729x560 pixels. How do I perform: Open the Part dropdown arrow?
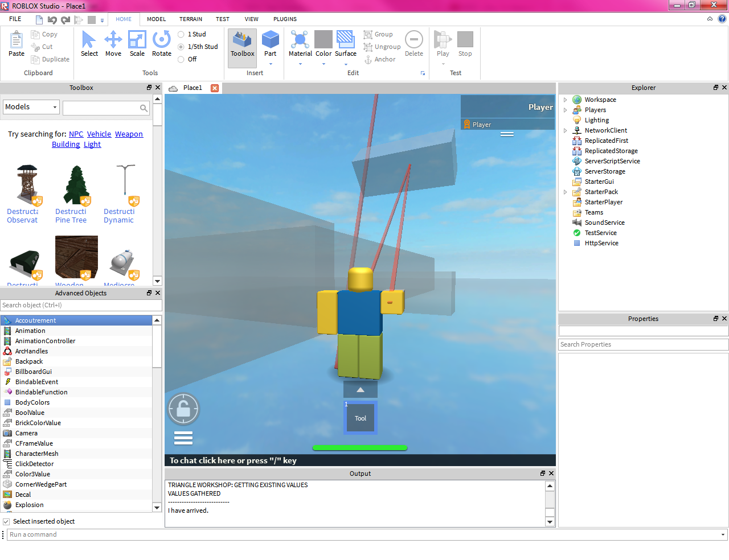(x=271, y=64)
